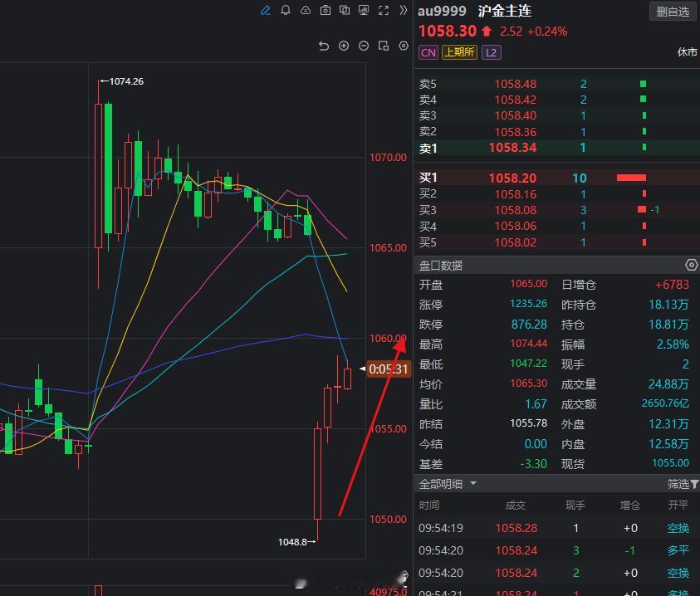The height and width of the screenshot is (596, 700).
Task: Open the mini chart monitor icon
Action: (x=363, y=11)
